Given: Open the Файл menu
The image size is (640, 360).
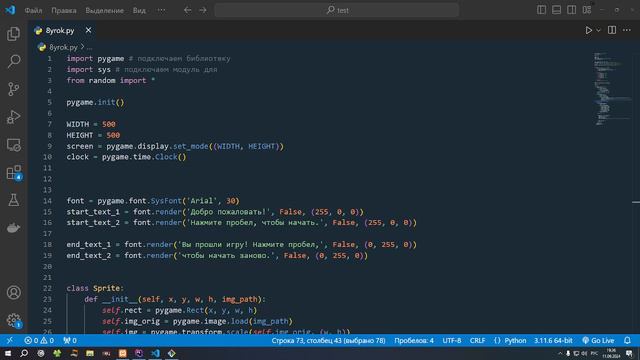Looking at the screenshot, I should (x=33, y=11).
